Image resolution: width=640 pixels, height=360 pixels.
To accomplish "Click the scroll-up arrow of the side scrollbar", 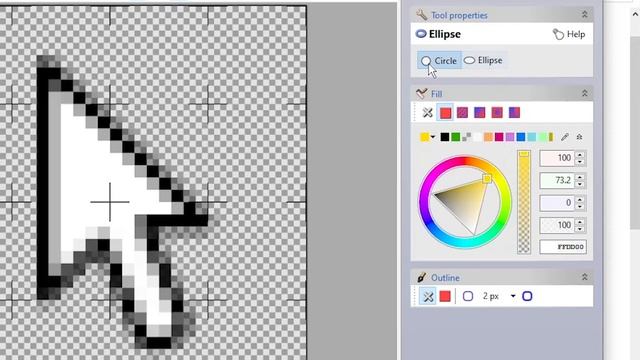I will coord(636,14).
